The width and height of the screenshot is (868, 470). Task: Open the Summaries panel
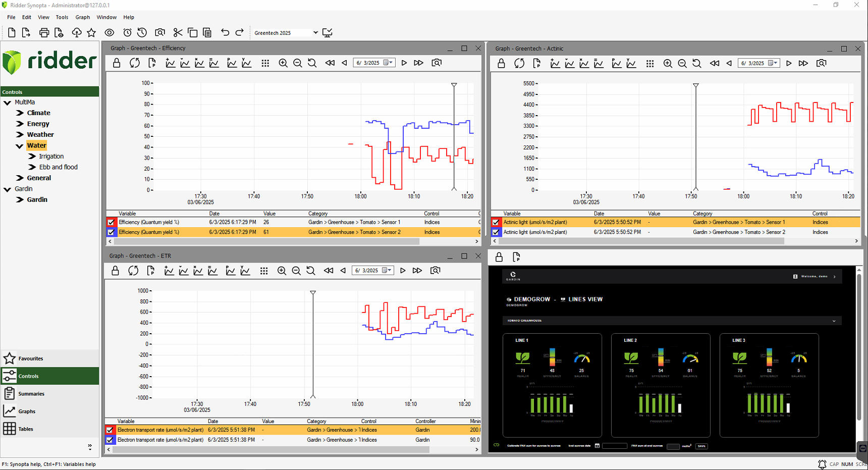(31, 394)
